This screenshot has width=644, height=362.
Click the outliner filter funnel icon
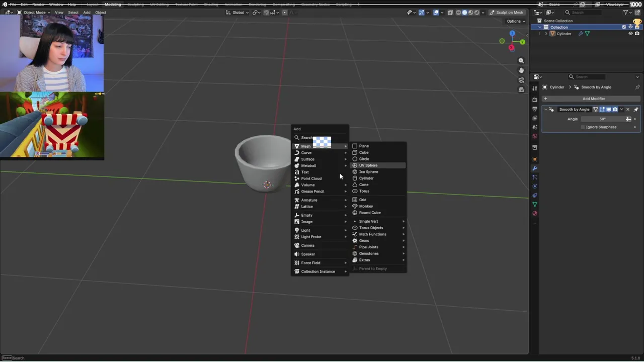click(x=626, y=13)
